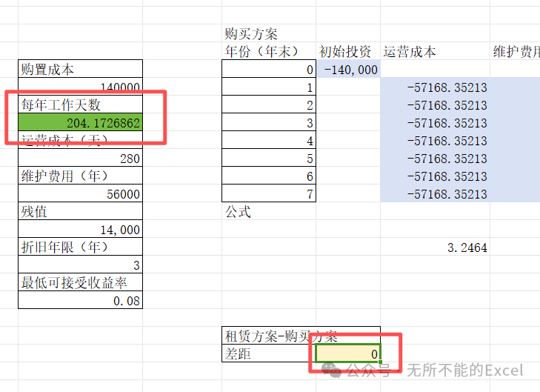Select year 7 in the 年份 column
Screen dimensions: 540x392
coord(269,193)
